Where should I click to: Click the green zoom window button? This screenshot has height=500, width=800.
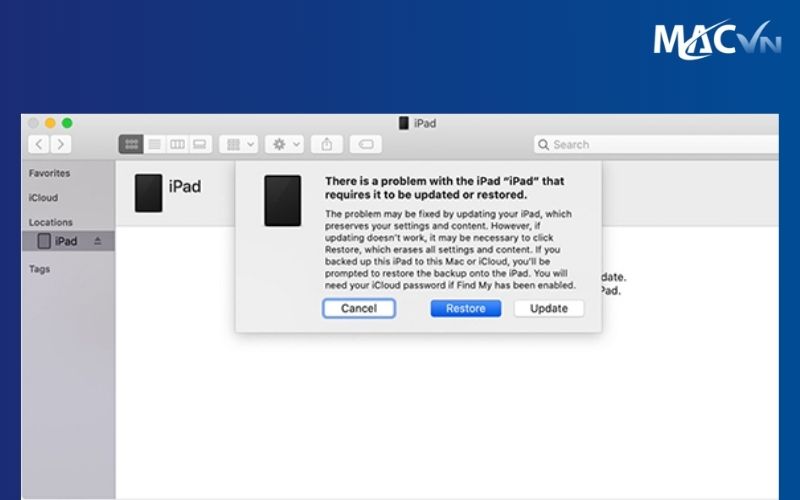(x=67, y=123)
